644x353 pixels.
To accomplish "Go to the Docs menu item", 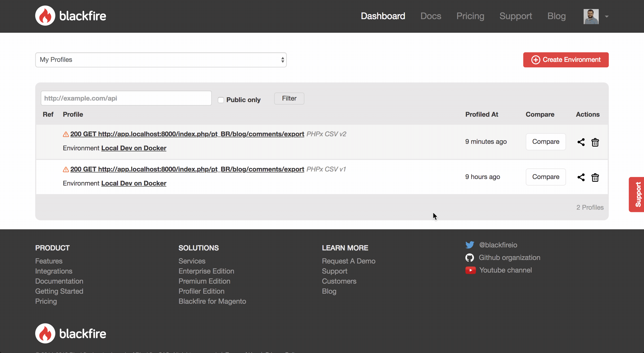I will coord(431,16).
